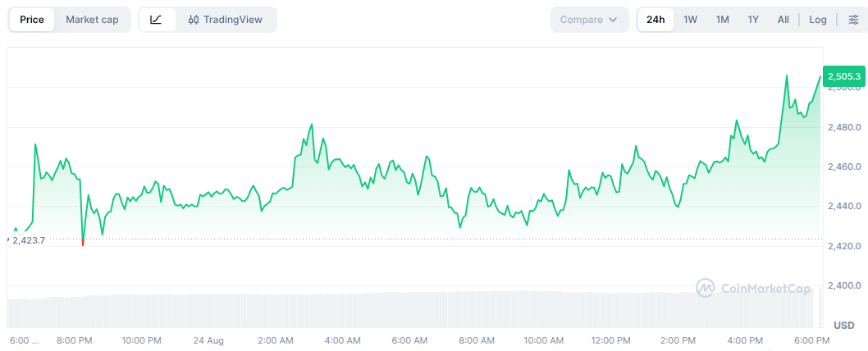Toggle Log scale
Image resolution: width=868 pixels, height=351 pixels.
[818, 20]
